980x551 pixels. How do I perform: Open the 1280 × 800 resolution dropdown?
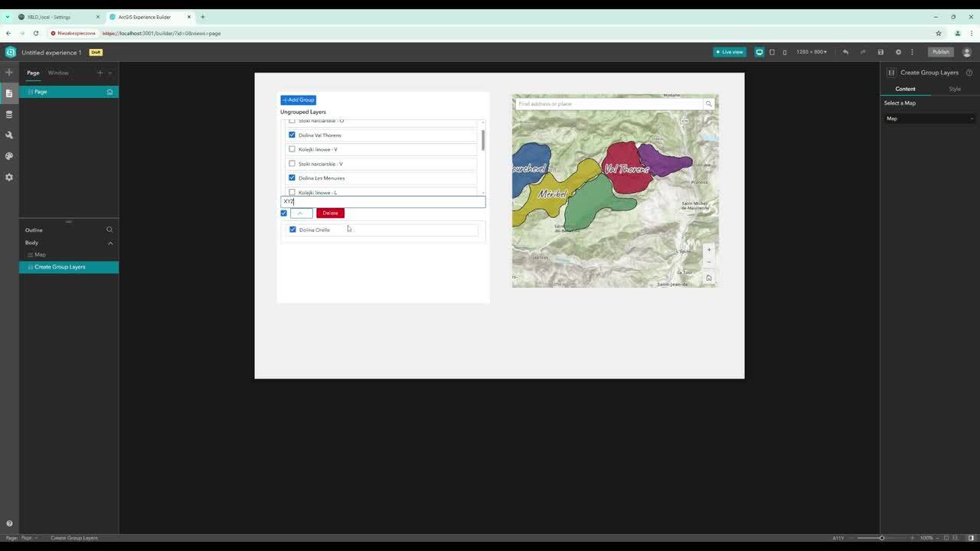812,52
